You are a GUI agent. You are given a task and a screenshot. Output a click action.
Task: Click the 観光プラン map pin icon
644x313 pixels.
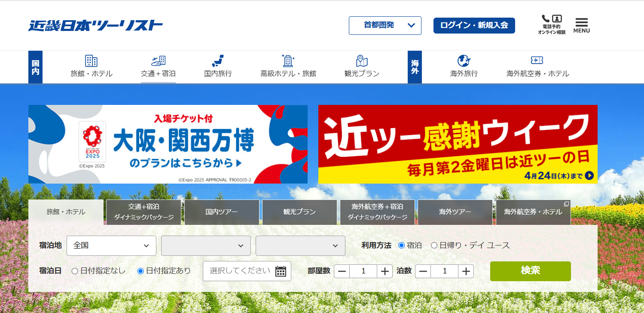362,61
